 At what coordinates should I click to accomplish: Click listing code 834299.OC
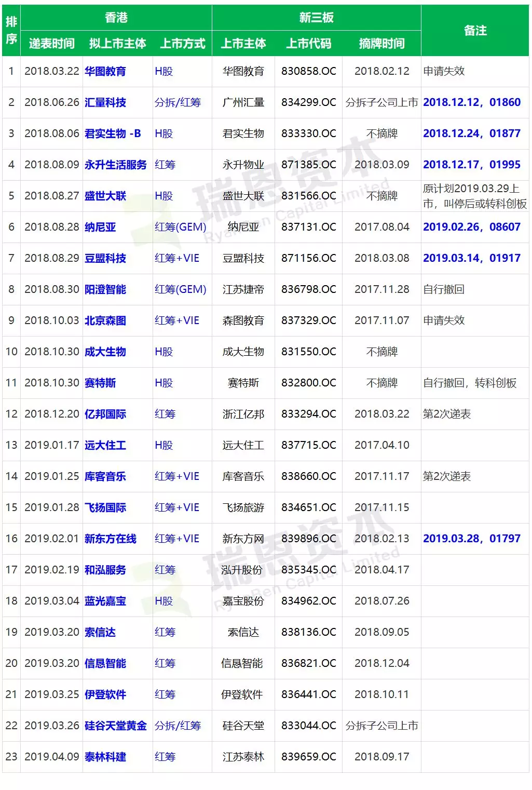tap(309, 102)
